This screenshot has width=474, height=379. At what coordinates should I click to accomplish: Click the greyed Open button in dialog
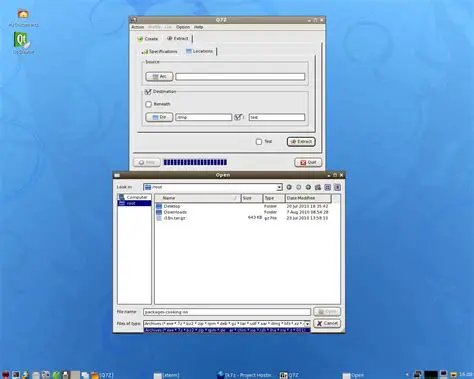(x=327, y=312)
